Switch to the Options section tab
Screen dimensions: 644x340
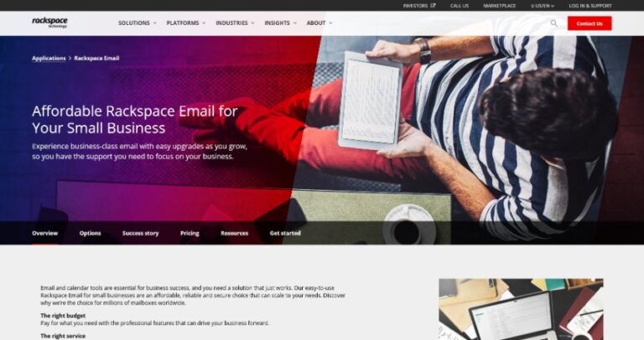click(90, 233)
